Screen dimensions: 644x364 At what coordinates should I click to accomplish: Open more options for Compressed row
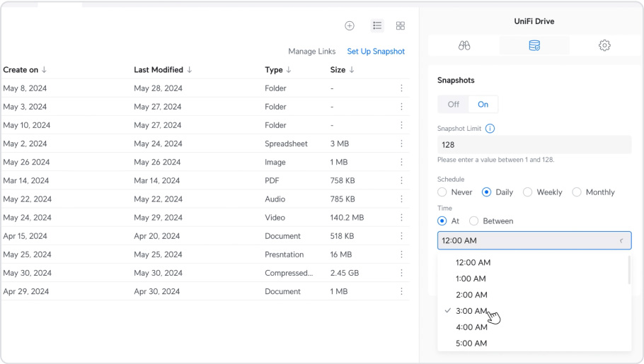401,273
